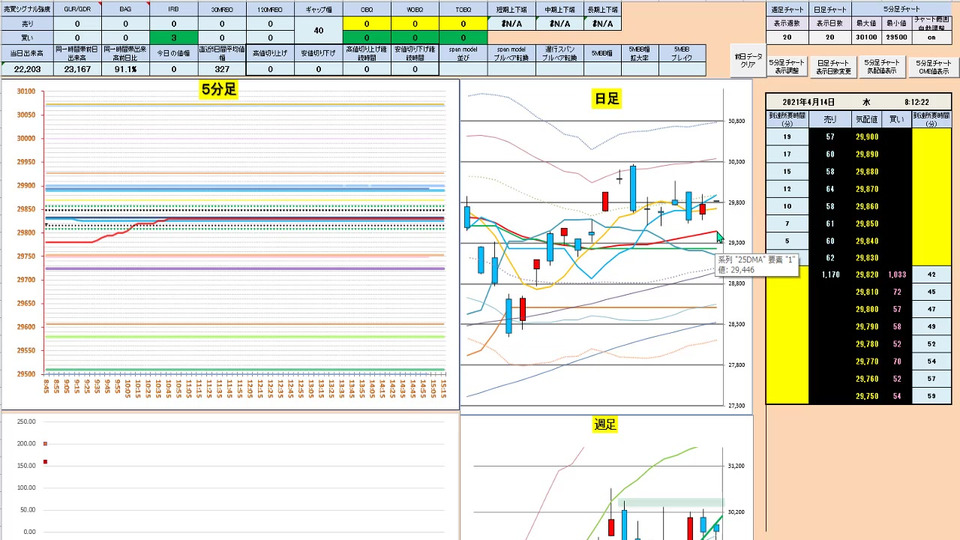Select the chart range auto-adjust cell showing on
960x540 pixels.
click(x=932, y=37)
